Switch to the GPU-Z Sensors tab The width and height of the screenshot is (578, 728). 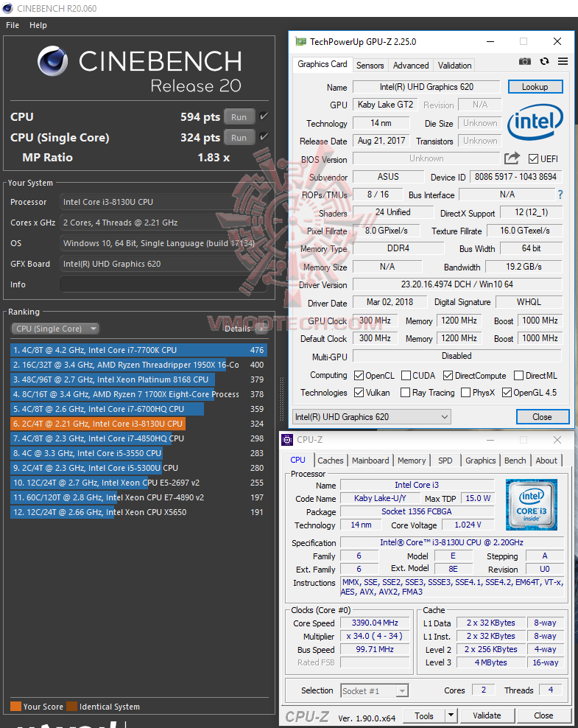370,66
